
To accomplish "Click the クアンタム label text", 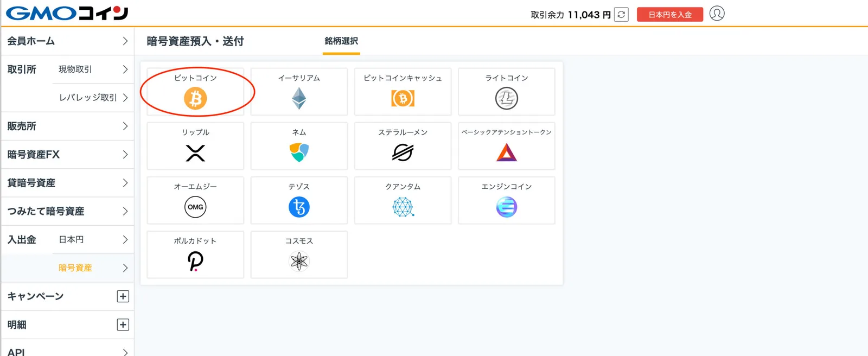I will coord(403,187).
